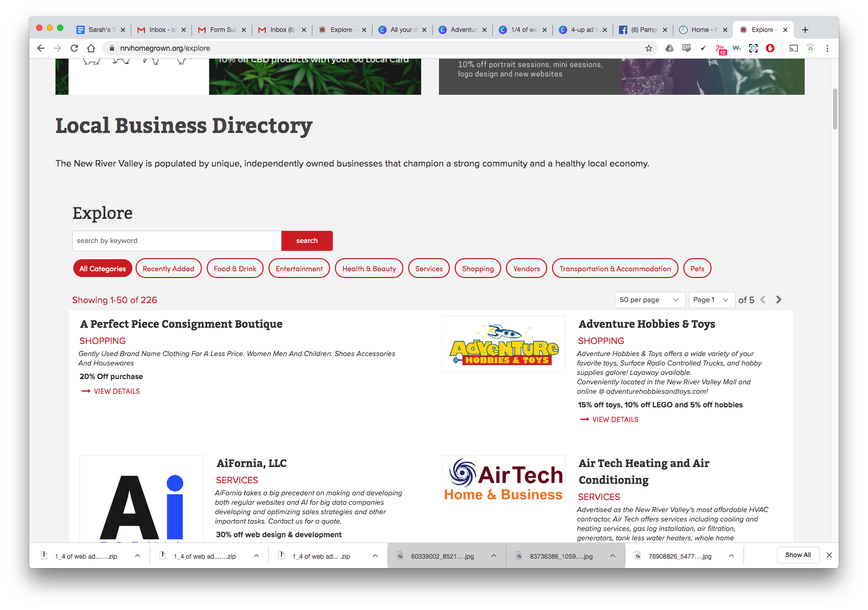The image size is (868, 610).
Task: Reload the page with the refresh icon
Action: tap(74, 48)
